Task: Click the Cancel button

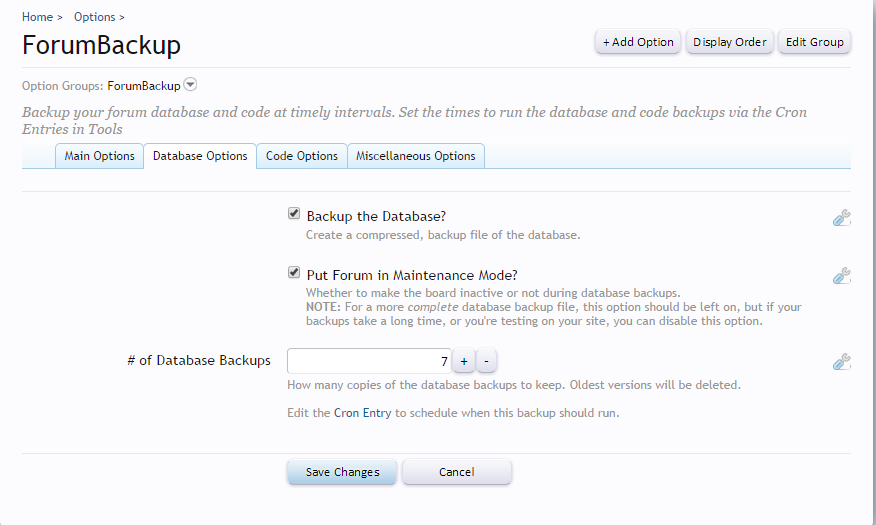Action: tap(456, 472)
